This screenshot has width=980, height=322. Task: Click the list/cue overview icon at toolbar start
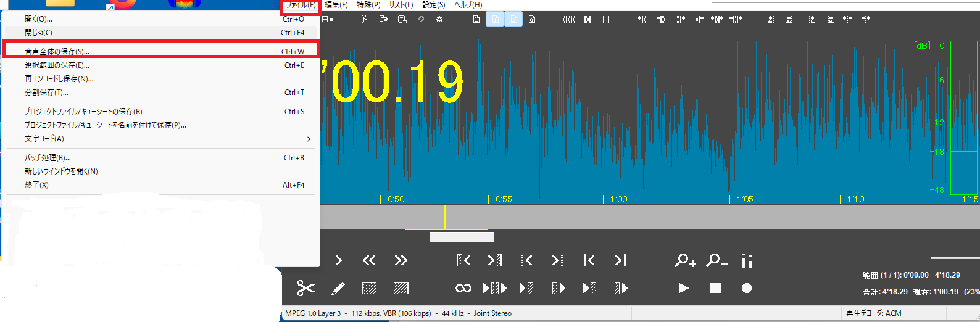click(x=328, y=20)
